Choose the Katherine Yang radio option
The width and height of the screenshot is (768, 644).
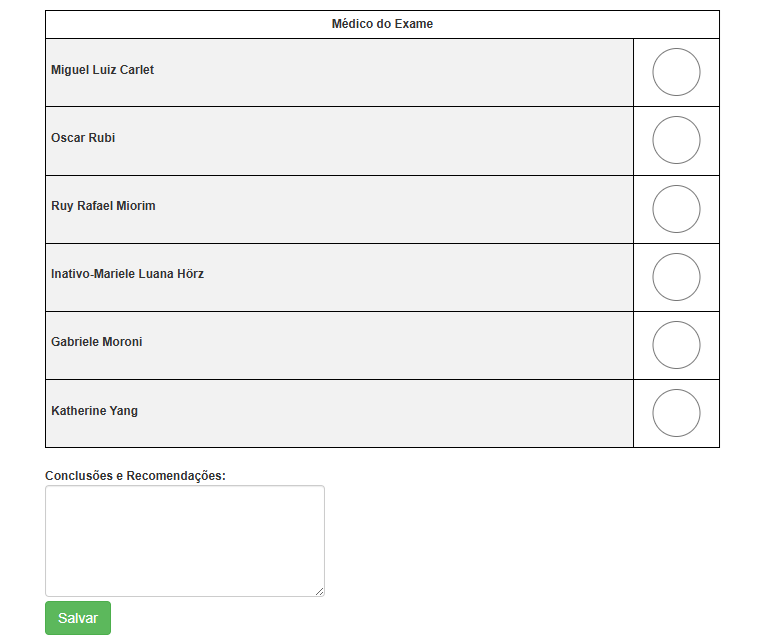676,413
